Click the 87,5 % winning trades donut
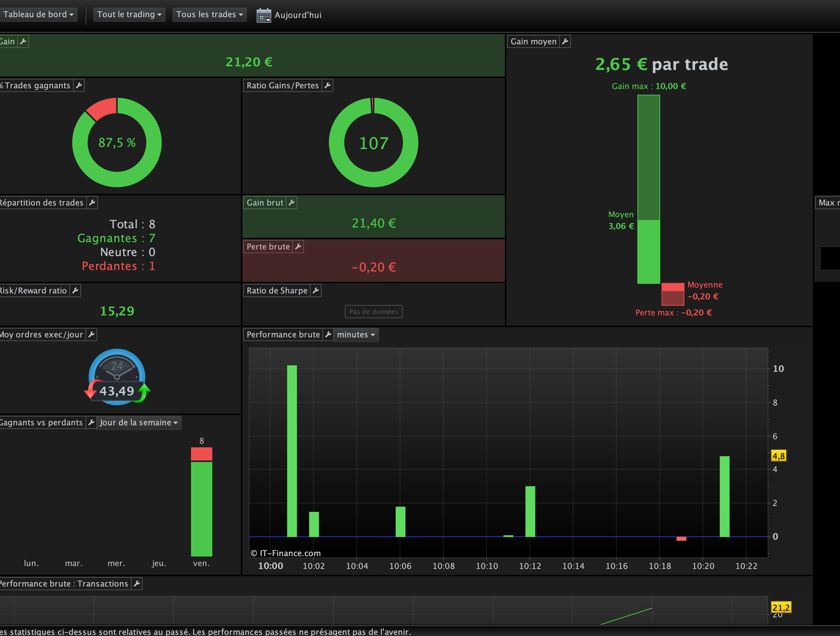Image resolution: width=840 pixels, height=636 pixels. [x=117, y=143]
